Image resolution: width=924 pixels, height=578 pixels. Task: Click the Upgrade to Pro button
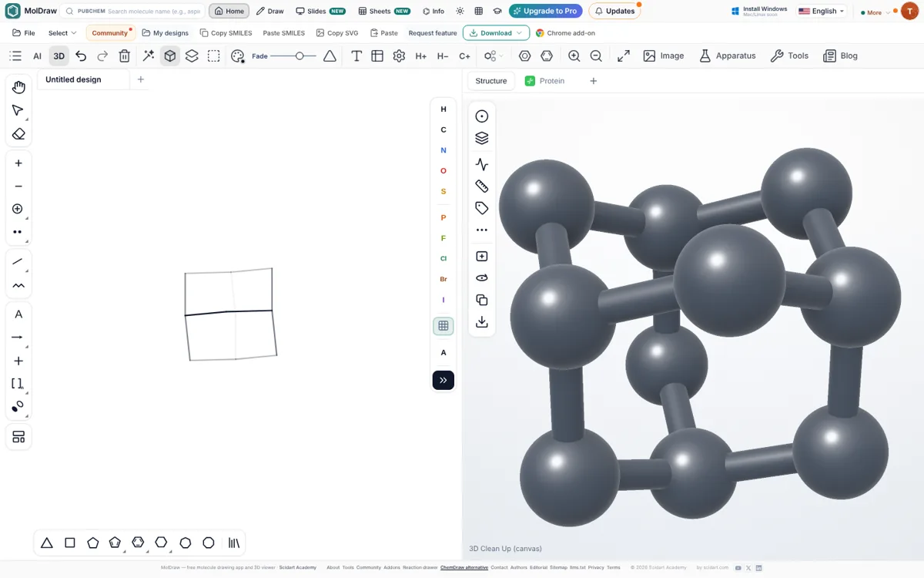[x=545, y=12]
